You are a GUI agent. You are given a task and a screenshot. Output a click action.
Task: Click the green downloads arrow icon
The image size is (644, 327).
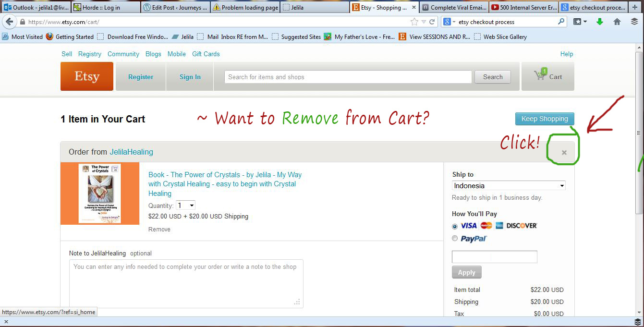pyautogui.click(x=599, y=22)
